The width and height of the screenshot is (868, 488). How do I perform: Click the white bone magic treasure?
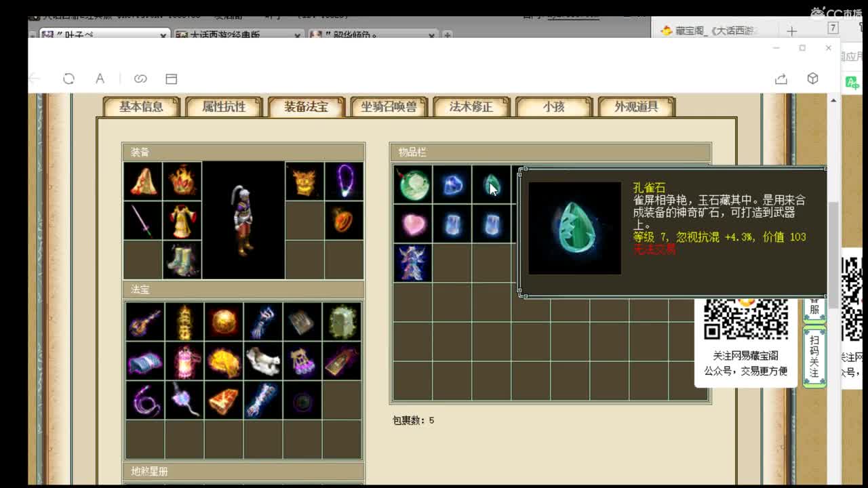tap(263, 361)
